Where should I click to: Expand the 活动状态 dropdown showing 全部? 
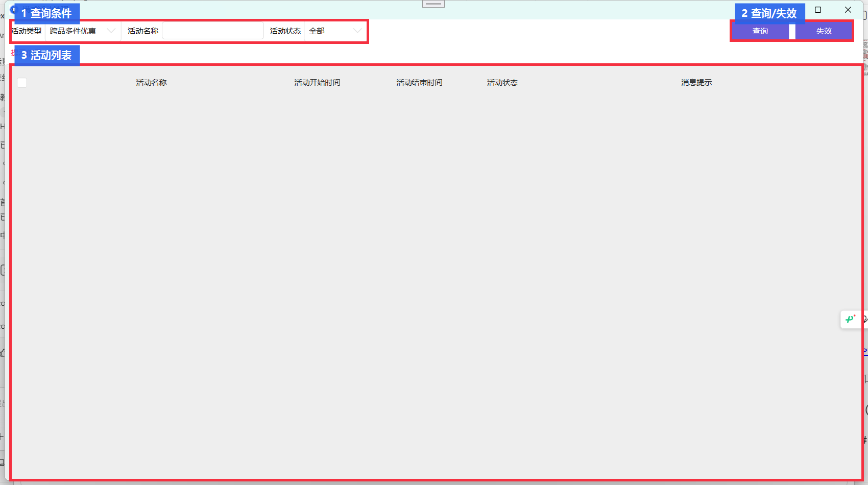pos(335,31)
